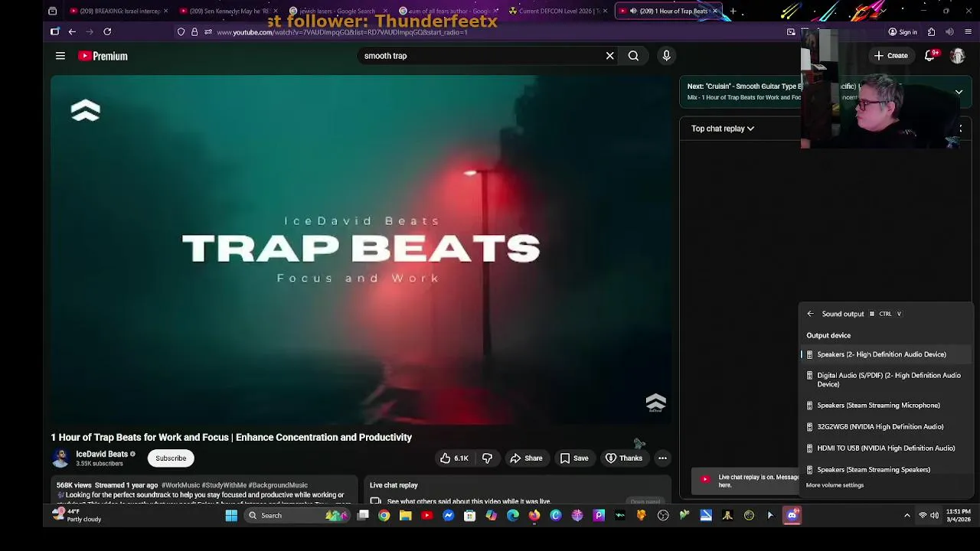Reload the page in browser toolbar
Screen dimensions: 980x551
pyautogui.click(x=107, y=31)
